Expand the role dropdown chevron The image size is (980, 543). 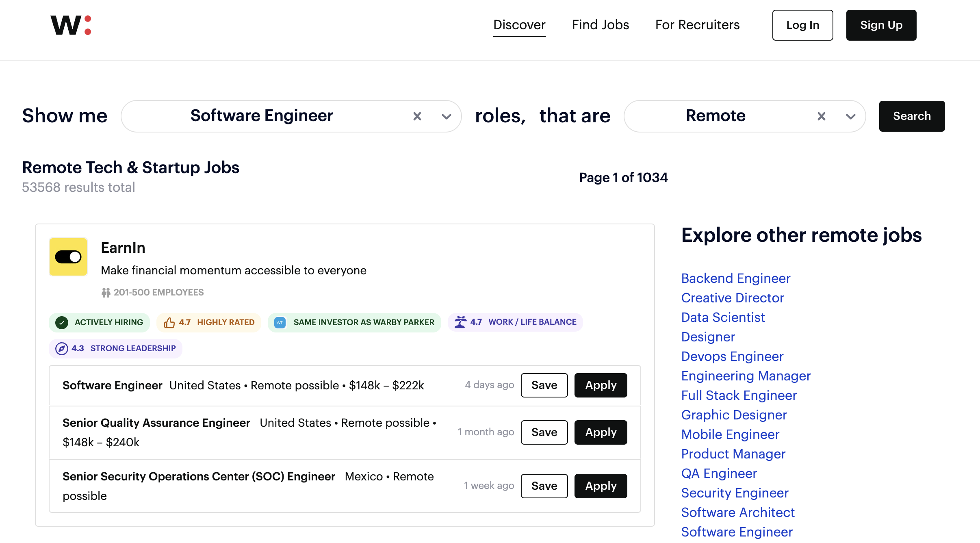click(x=446, y=117)
